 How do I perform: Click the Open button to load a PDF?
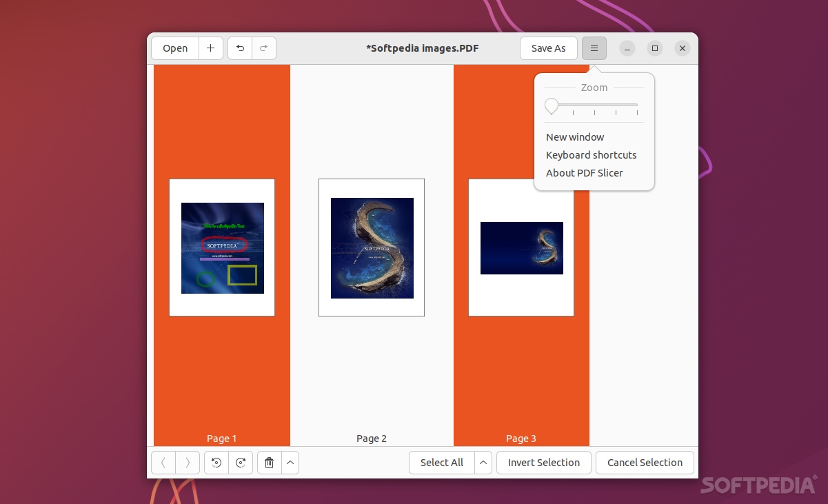click(174, 48)
